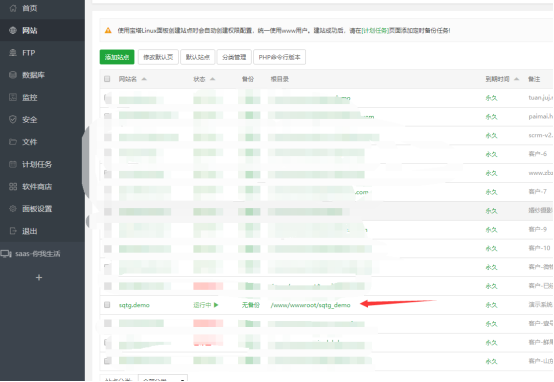Toggle the select-all checkbox in table header

(x=107, y=79)
